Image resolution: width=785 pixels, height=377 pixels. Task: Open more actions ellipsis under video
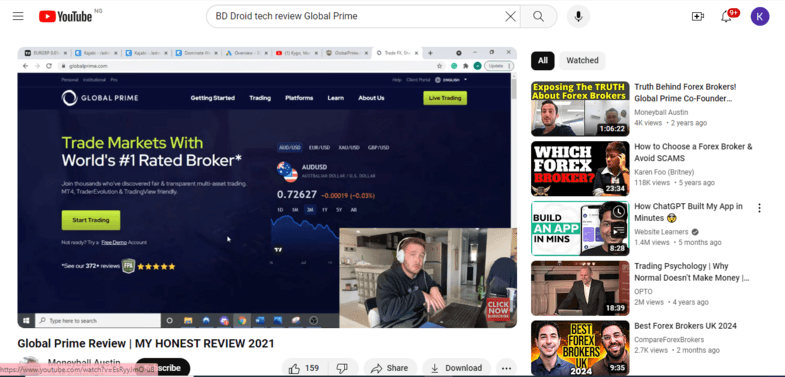click(506, 368)
